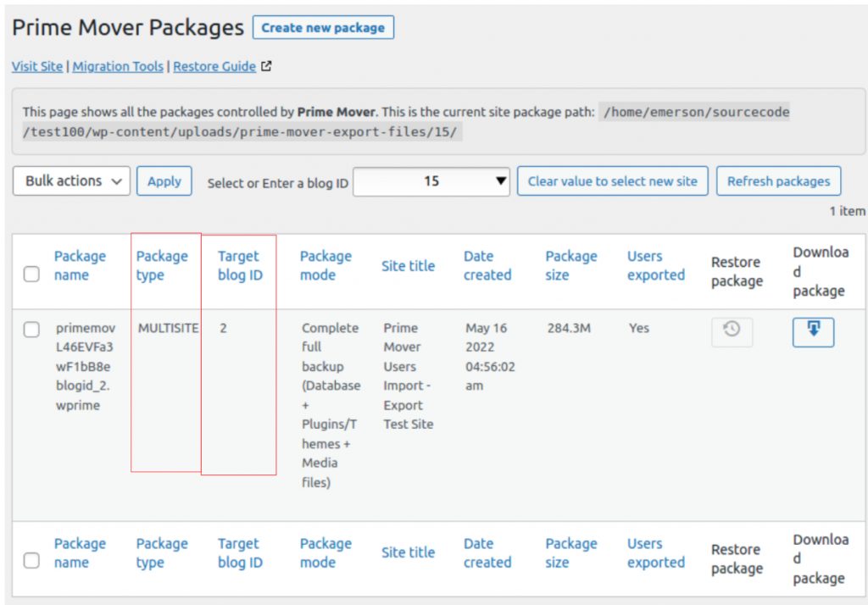Sort by Date created in header
Screen dimensions: 868x605
point(487,266)
